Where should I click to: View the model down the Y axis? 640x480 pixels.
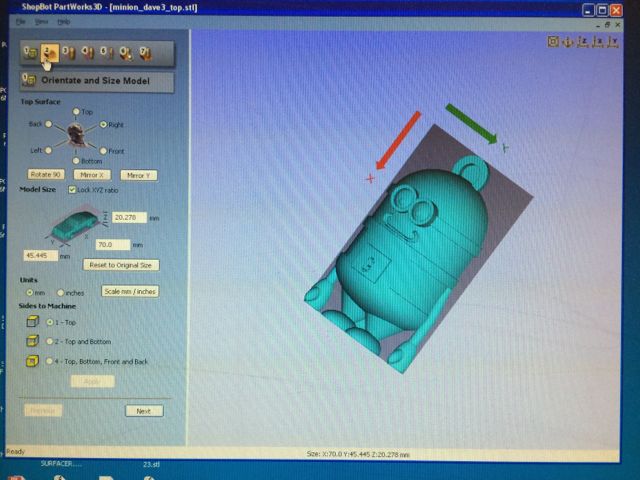613,41
